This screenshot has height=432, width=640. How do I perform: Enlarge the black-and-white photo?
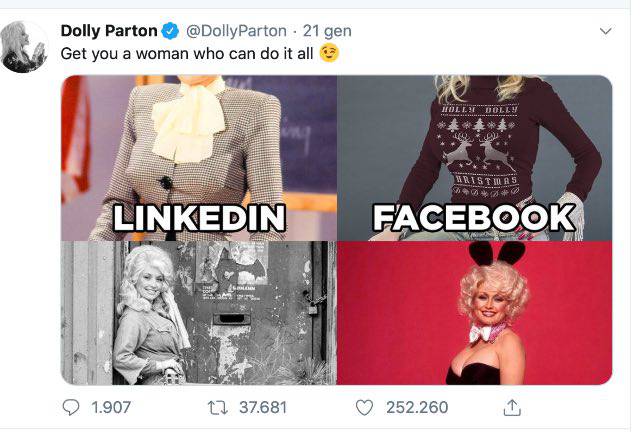(198, 313)
